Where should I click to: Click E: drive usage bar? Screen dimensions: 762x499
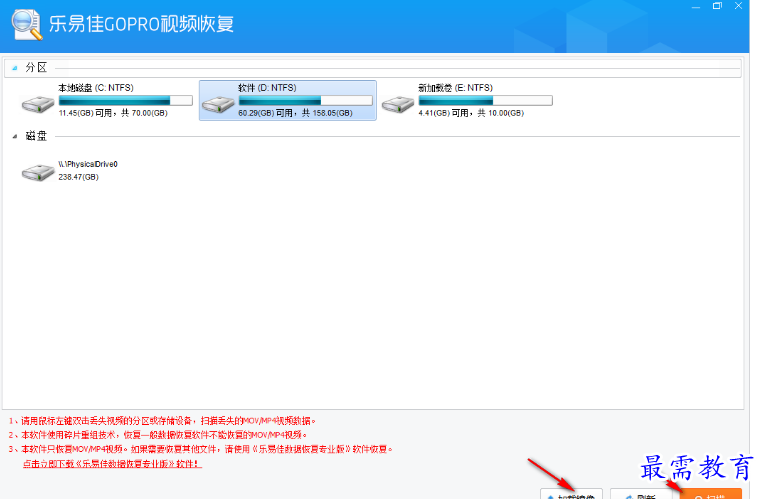click(485, 101)
